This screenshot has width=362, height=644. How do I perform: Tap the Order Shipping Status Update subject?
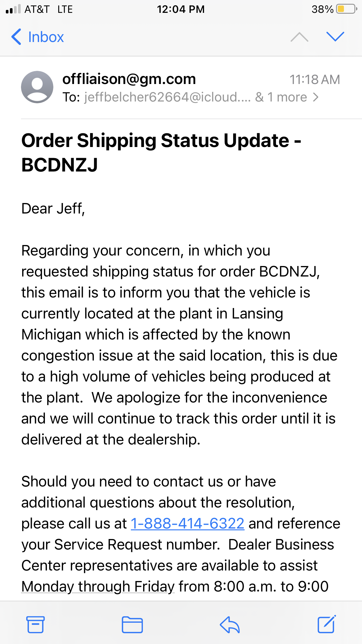click(x=161, y=152)
